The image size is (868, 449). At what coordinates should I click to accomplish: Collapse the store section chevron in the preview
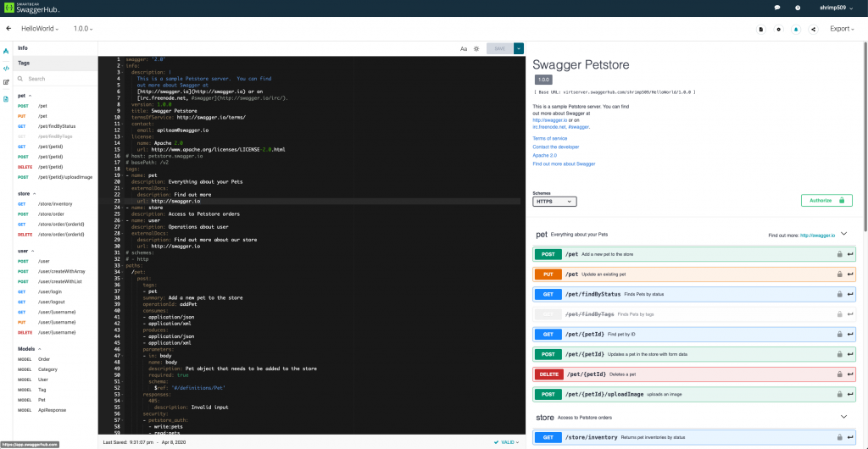(x=843, y=416)
